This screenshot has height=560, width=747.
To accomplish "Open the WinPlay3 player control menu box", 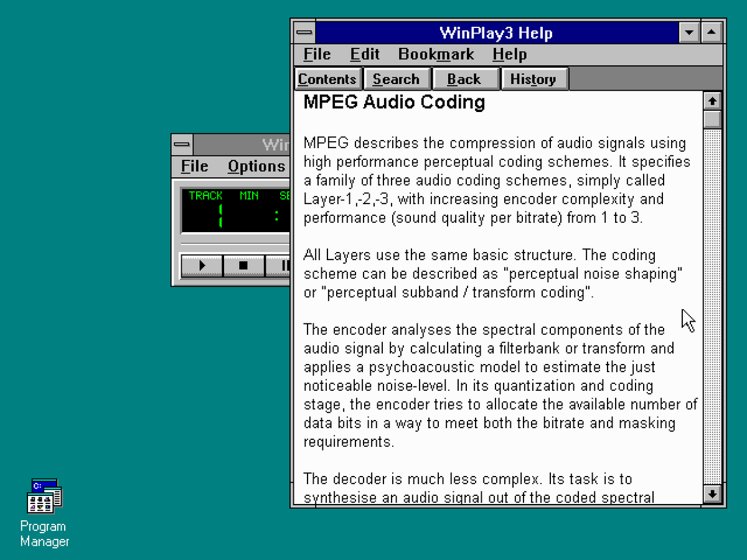I will click(182, 145).
